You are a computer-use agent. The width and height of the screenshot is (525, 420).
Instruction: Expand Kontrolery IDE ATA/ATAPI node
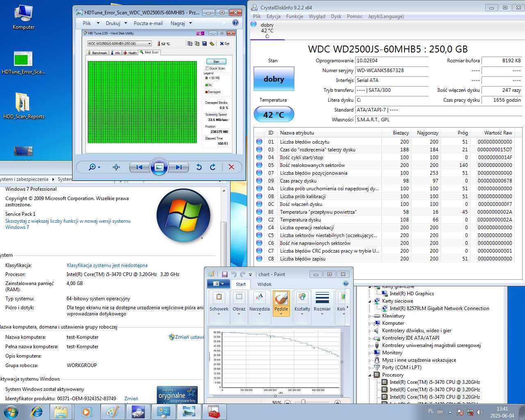(x=370, y=338)
